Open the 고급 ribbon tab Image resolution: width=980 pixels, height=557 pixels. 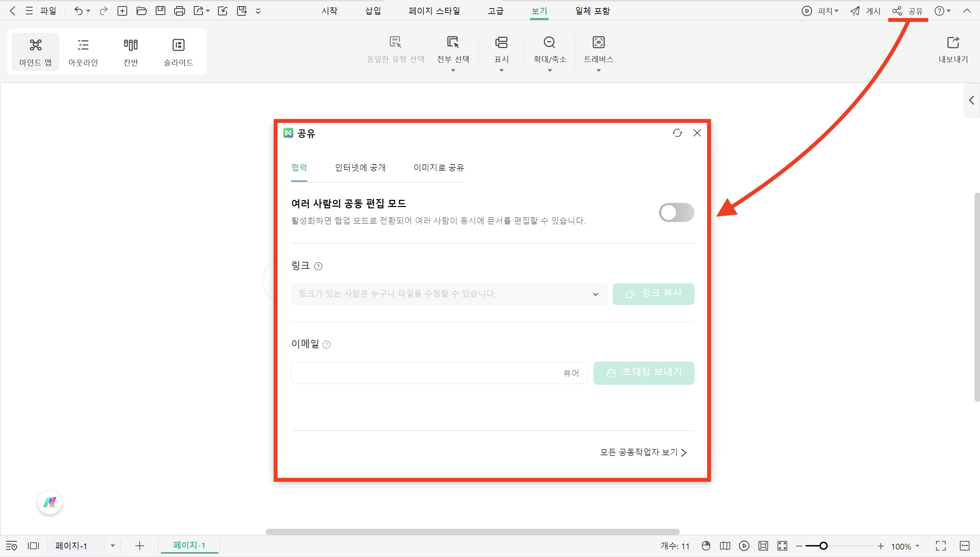tap(496, 11)
